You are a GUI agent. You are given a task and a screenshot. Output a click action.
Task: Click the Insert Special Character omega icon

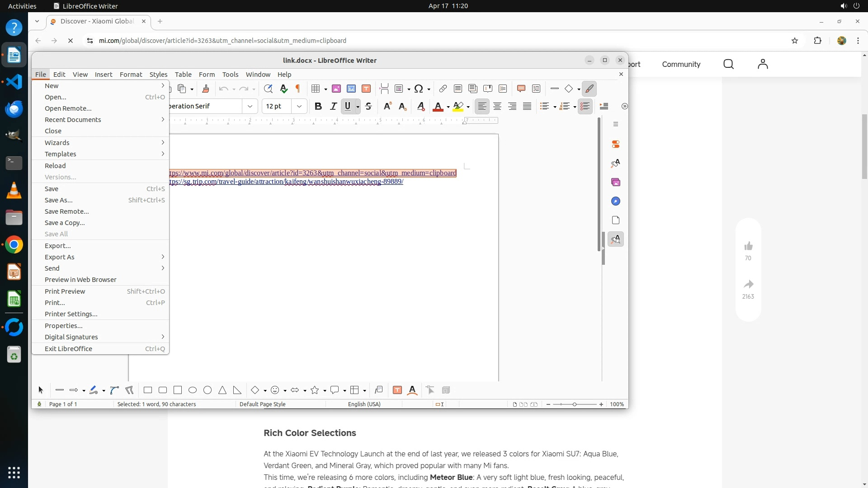pyautogui.click(x=419, y=89)
